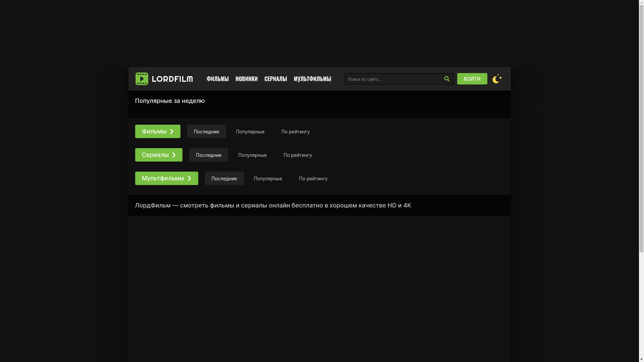Open the СЕРИАЛЫ navigation item
This screenshot has height=362, width=644.
click(275, 79)
